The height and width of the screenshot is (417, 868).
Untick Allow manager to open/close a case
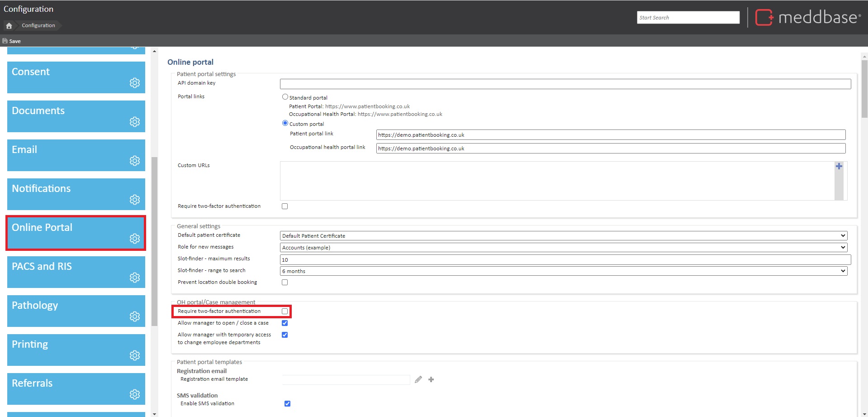coord(285,323)
